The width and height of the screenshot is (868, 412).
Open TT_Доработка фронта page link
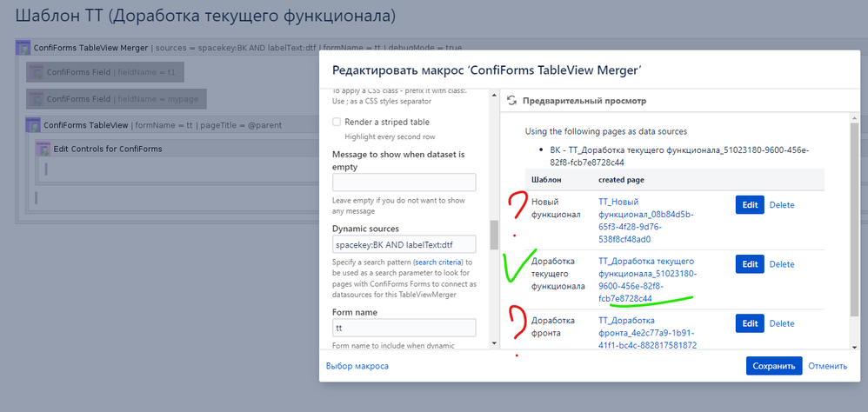tap(647, 333)
